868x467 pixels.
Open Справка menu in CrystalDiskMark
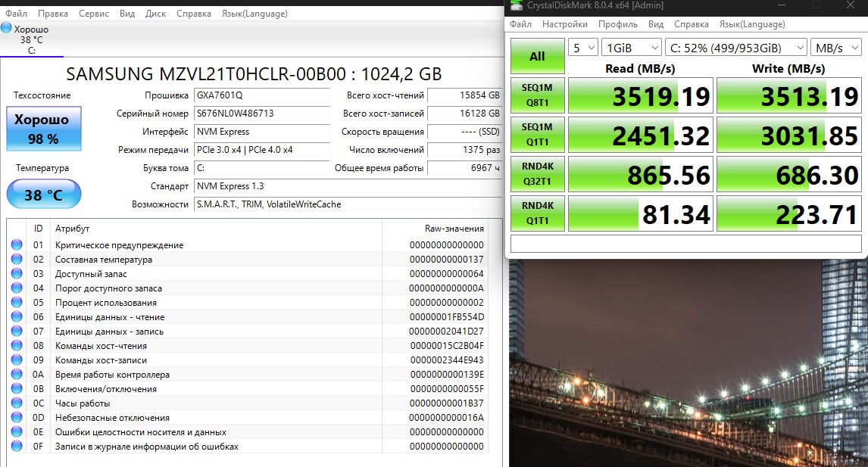[x=692, y=24]
